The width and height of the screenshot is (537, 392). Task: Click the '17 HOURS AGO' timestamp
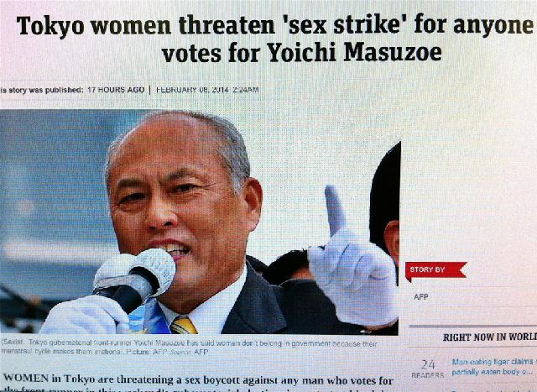tap(116, 90)
